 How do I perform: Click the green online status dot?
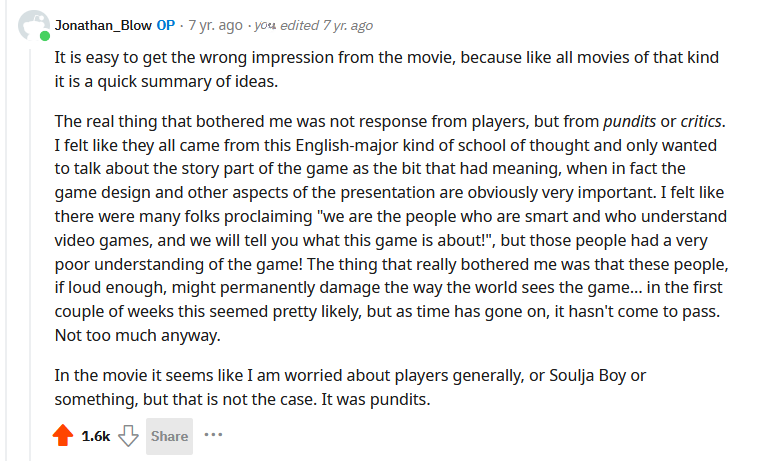point(45,36)
